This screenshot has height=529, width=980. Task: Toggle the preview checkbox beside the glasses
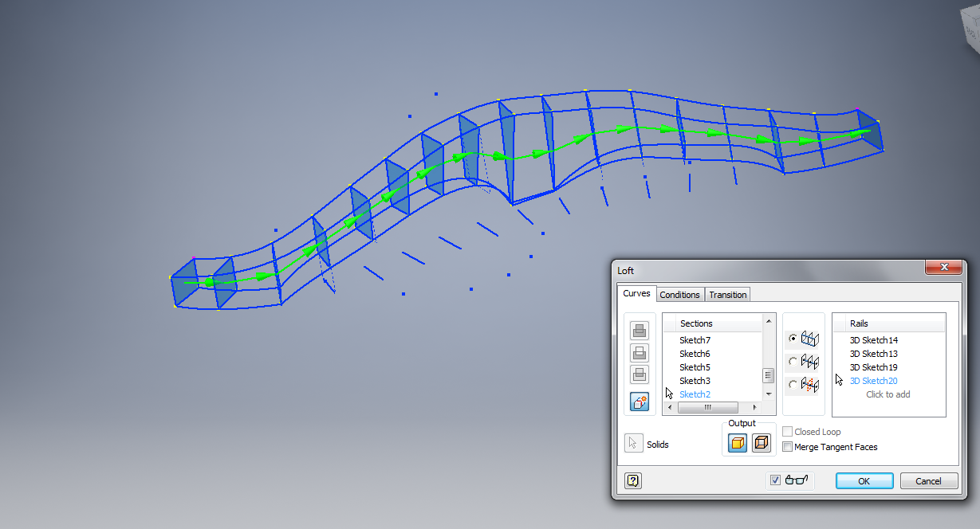(x=776, y=480)
